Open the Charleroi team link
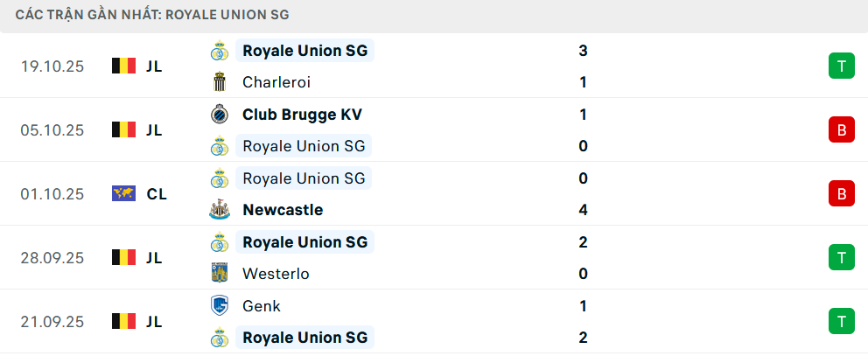The image size is (868, 356). pyautogui.click(x=276, y=82)
